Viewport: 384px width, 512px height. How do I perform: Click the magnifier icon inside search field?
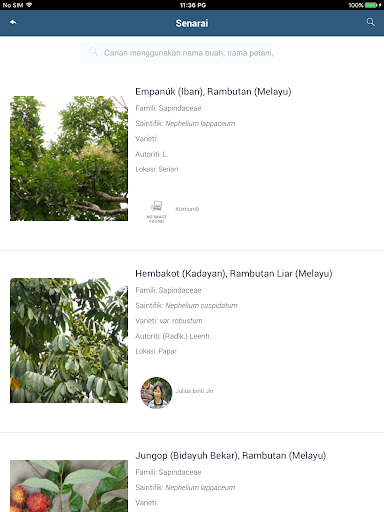pyautogui.click(x=94, y=52)
